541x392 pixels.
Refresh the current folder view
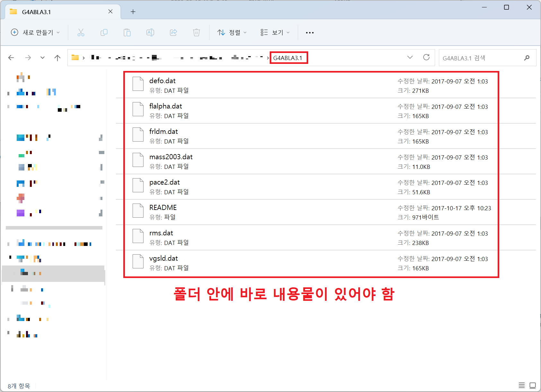point(426,57)
